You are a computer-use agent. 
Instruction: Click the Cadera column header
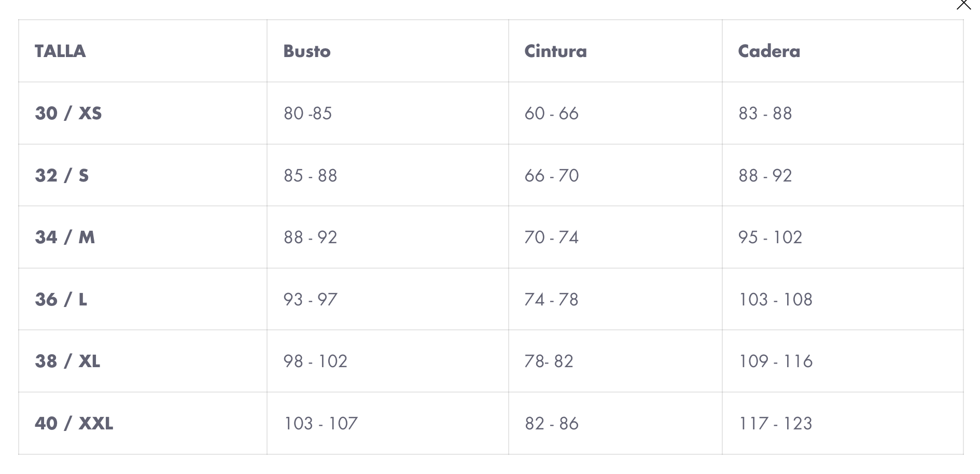click(769, 51)
